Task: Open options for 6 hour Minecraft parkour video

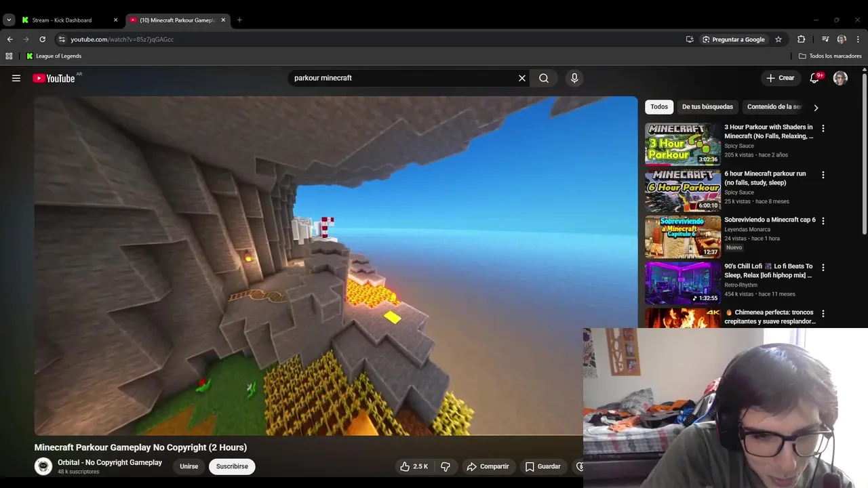Action: pos(823,175)
